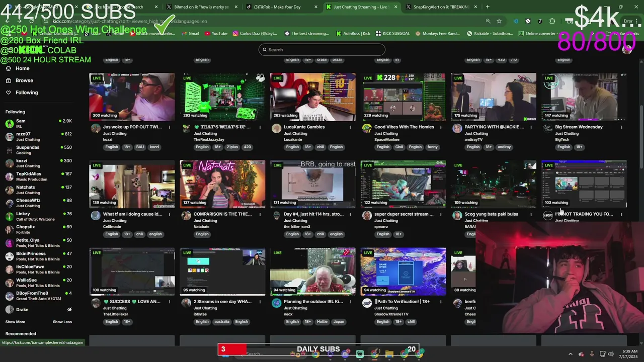Click the 'funny' tag under SpaceMonkee stream
644x362 pixels.
click(x=432, y=147)
